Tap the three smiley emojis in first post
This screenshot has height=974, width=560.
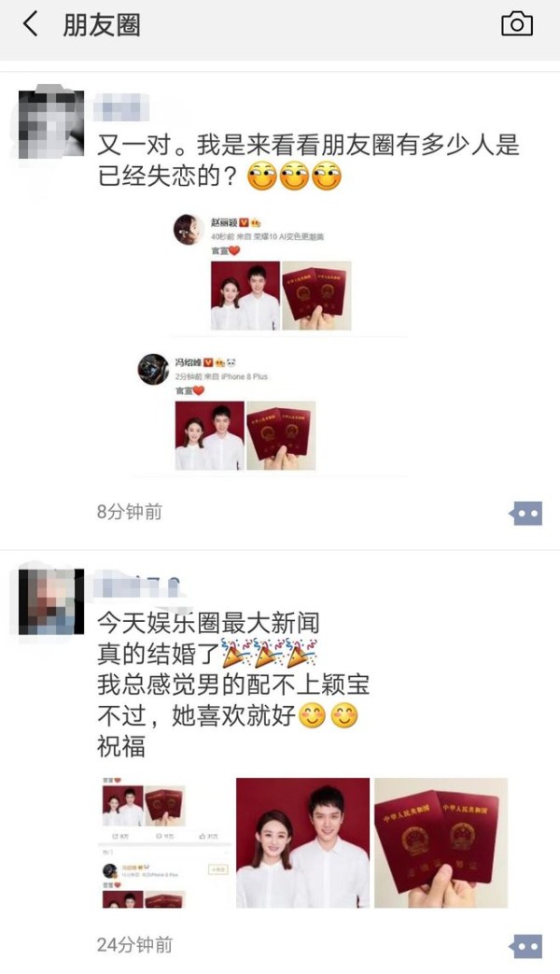[295, 176]
